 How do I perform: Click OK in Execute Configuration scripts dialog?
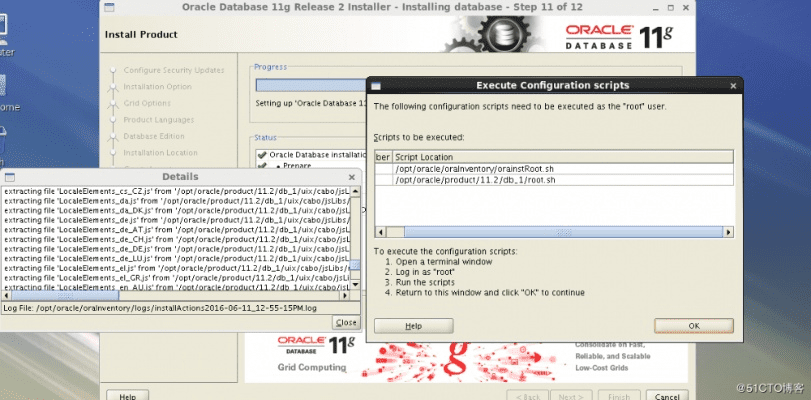[x=693, y=326]
